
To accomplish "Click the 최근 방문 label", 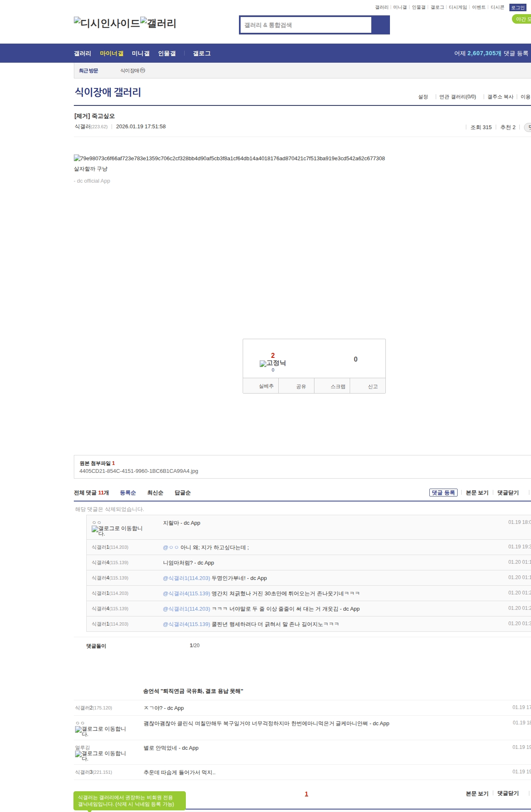I will [88, 71].
